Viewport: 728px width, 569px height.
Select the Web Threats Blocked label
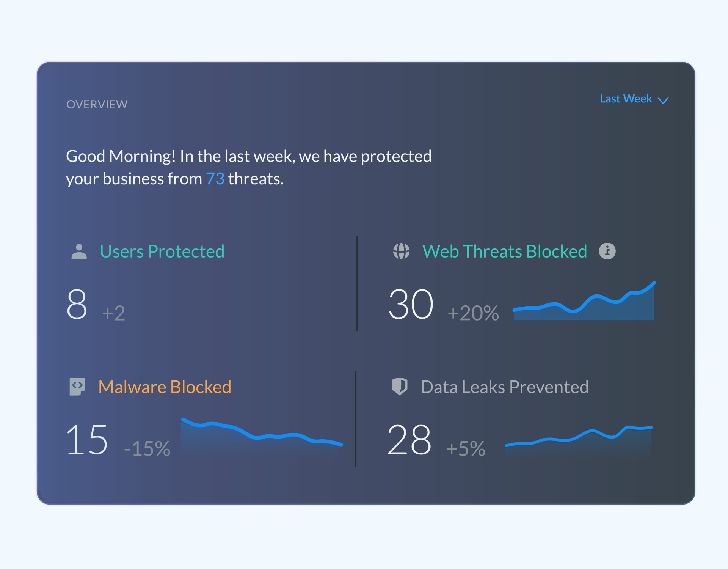click(505, 251)
